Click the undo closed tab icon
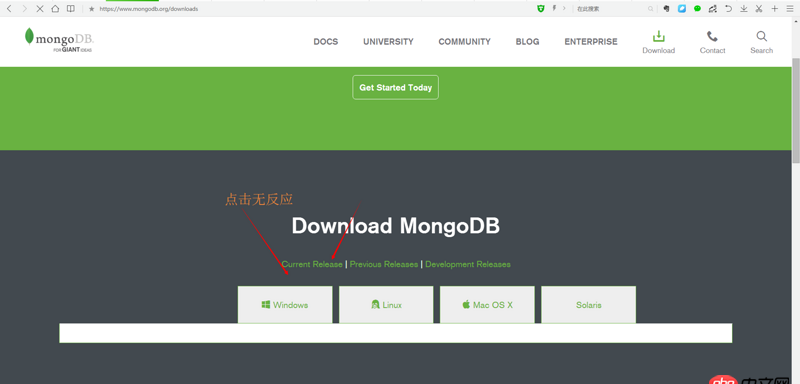800x384 pixels. pyautogui.click(x=729, y=9)
